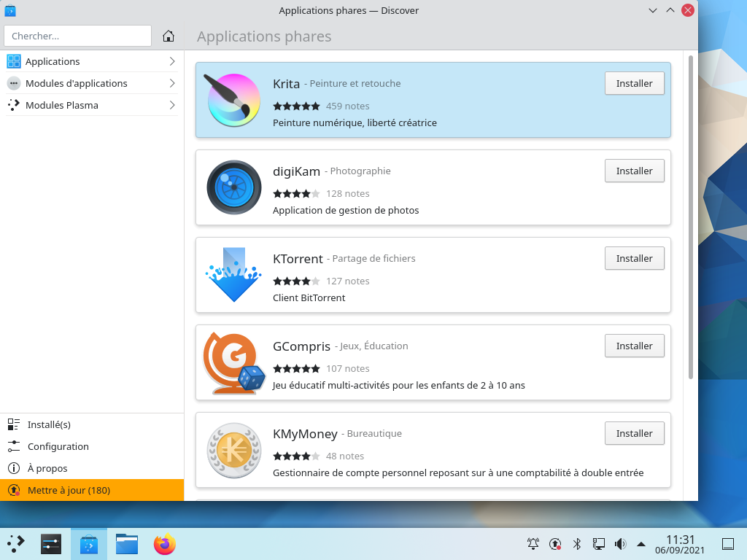Image resolution: width=747 pixels, height=560 pixels.
Task: Click the '107 notes' text under GCompris
Action: click(x=348, y=368)
